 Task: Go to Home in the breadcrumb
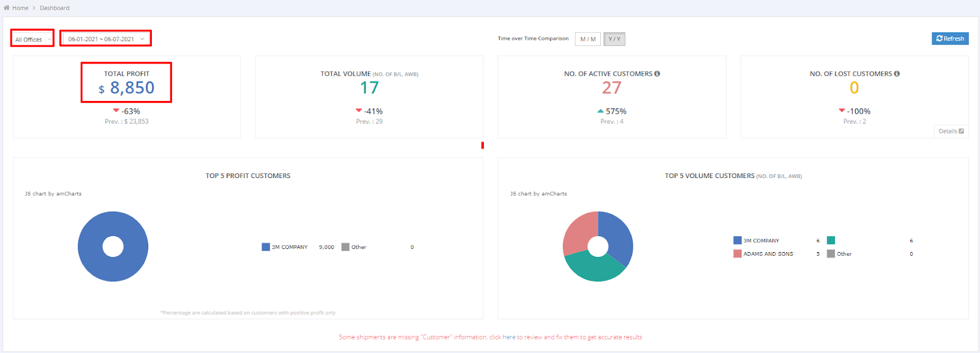tap(20, 8)
